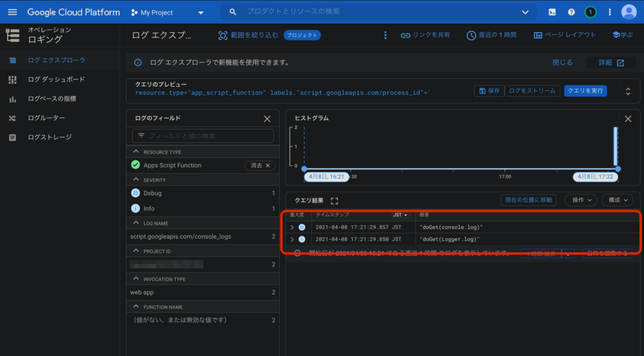Screen dimensions: 644x356
Task: Click the filter icon in ログのフィールド search
Action: (141, 136)
